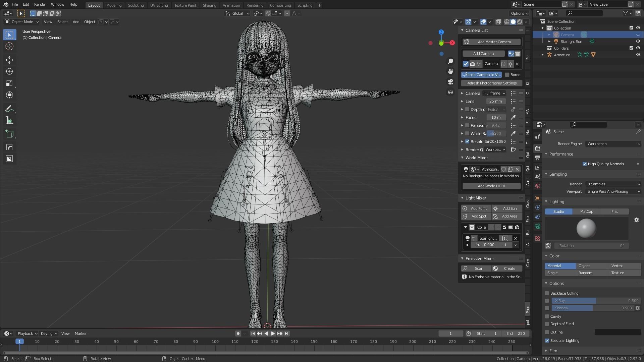Expand the Armature tree item
The height and width of the screenshot is (362, 644).
(543, 55)
